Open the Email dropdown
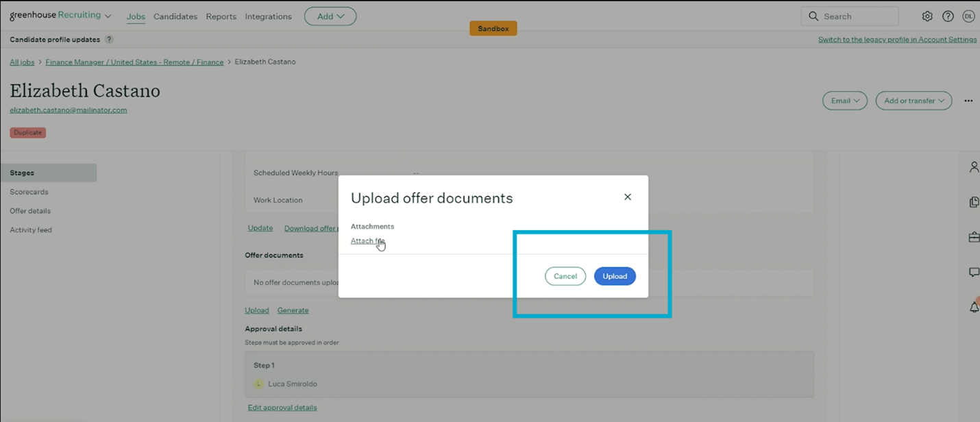 pos(845,101)
